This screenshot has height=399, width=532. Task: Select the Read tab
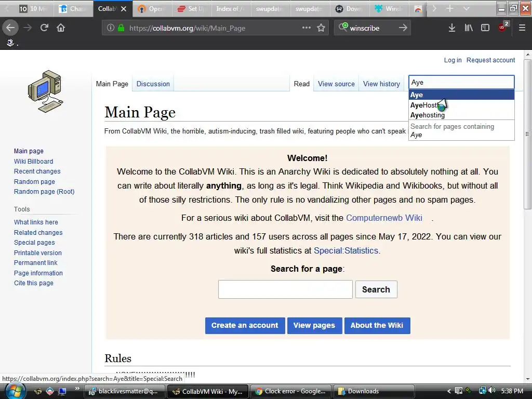[x=302, y=84]
